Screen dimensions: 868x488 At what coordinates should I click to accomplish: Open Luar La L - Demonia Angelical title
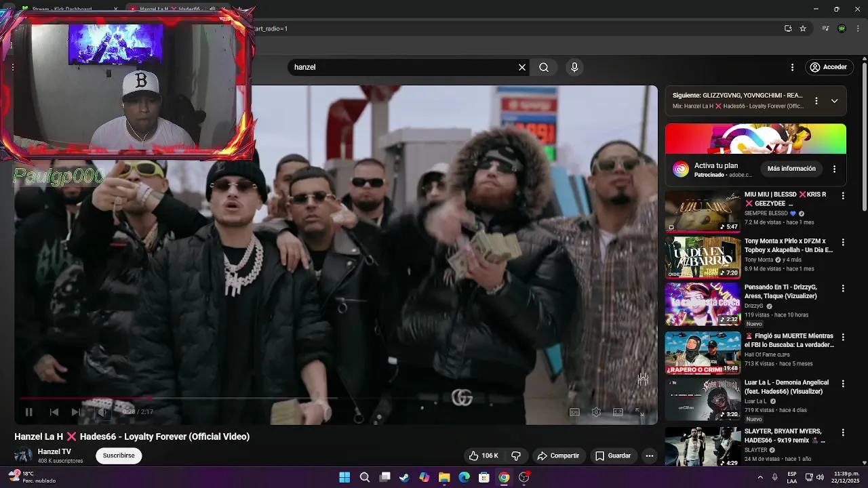pyautogui.click(x=787, y=387)
